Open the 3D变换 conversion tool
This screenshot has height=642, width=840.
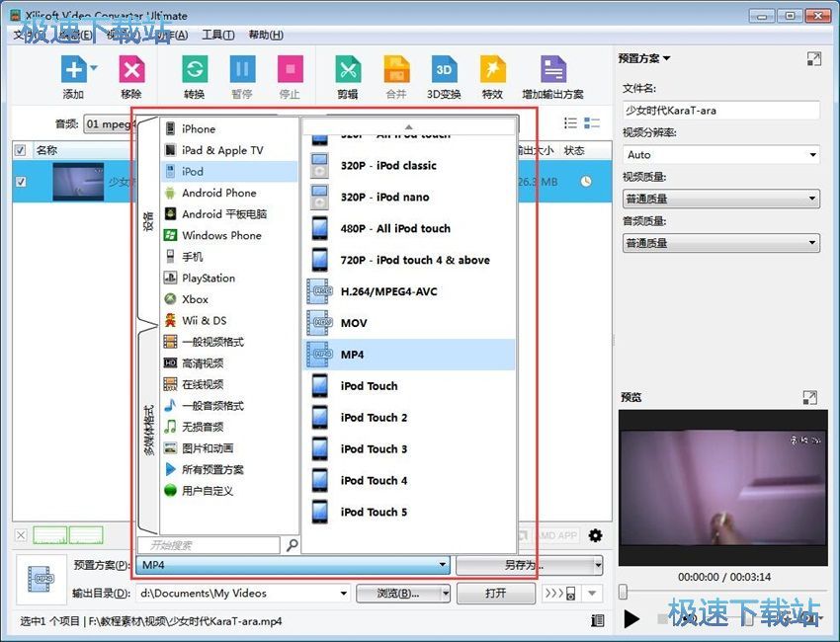coord(444,69)
